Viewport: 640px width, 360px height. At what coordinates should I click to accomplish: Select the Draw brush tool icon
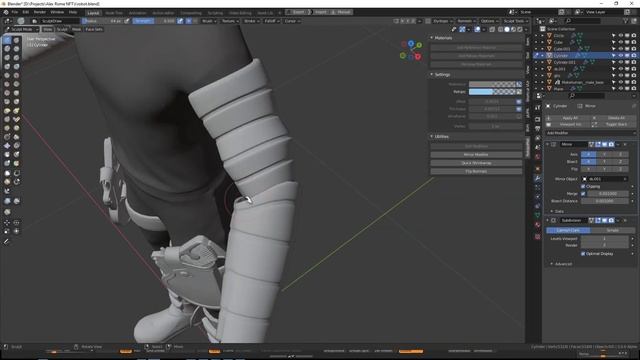[7, 40]
